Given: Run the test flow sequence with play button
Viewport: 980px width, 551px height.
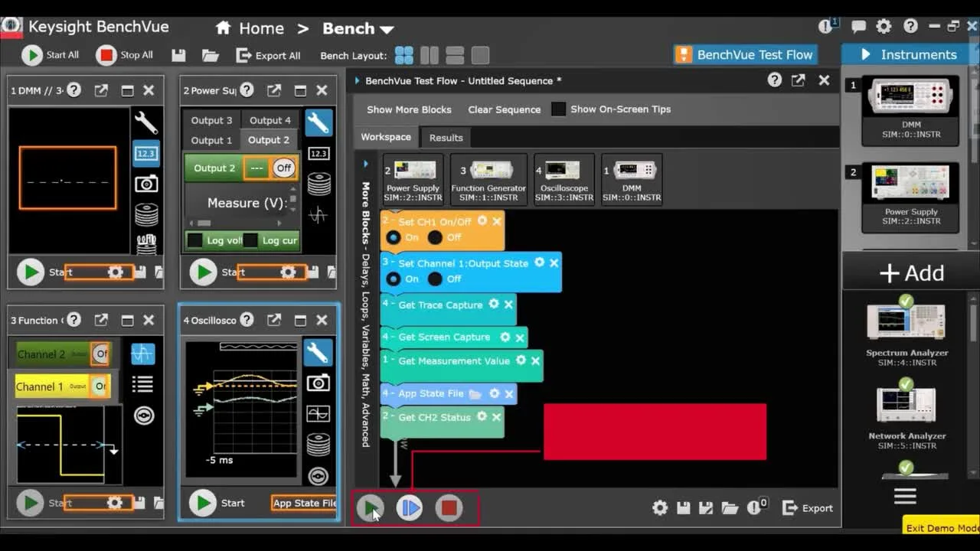Looking at the screenshot, I should [371, 507].
